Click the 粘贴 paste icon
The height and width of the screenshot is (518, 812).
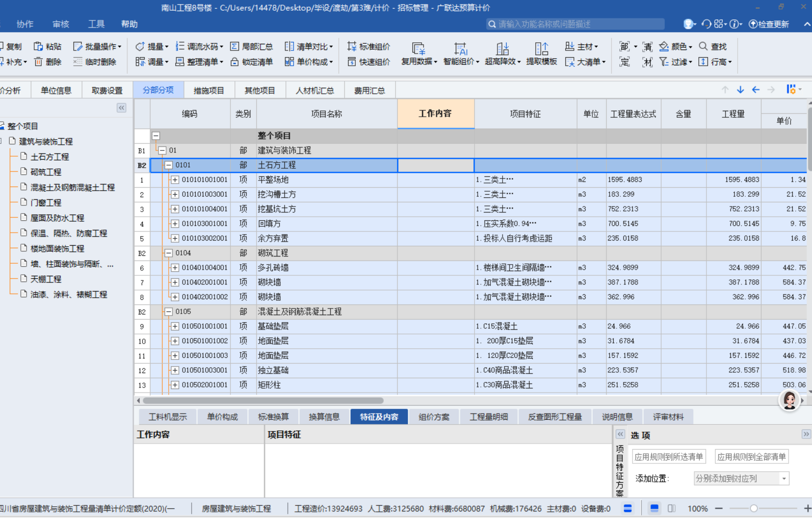coord(38,46)
